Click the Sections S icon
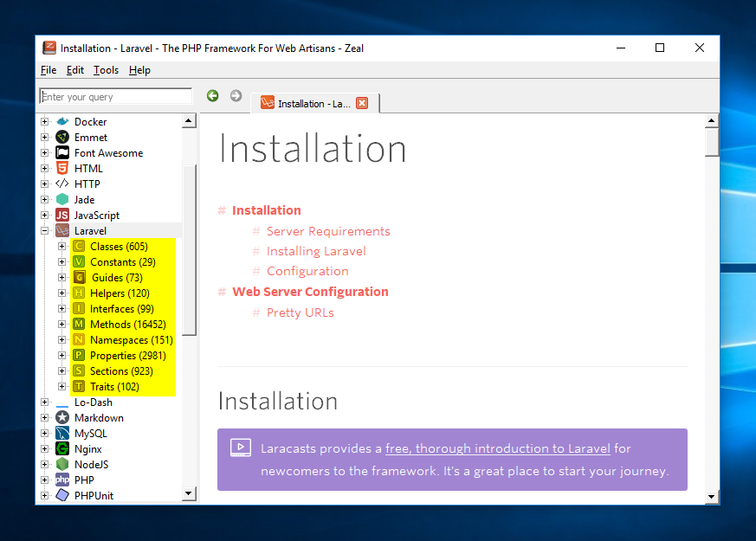 79,370
